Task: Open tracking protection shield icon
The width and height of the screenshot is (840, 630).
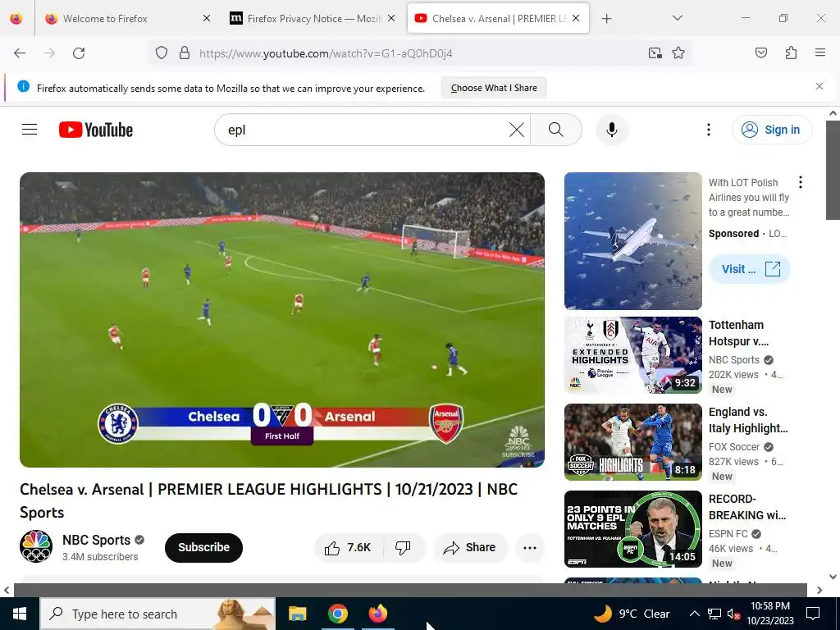Action: (162, 53)
